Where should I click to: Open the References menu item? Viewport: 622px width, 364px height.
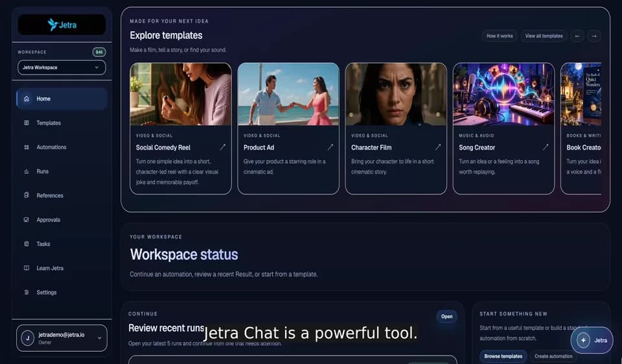click(62, 196)
